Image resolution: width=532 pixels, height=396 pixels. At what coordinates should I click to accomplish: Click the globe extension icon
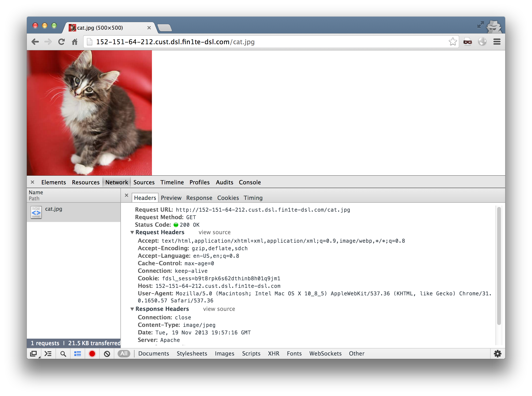(482, 41)
